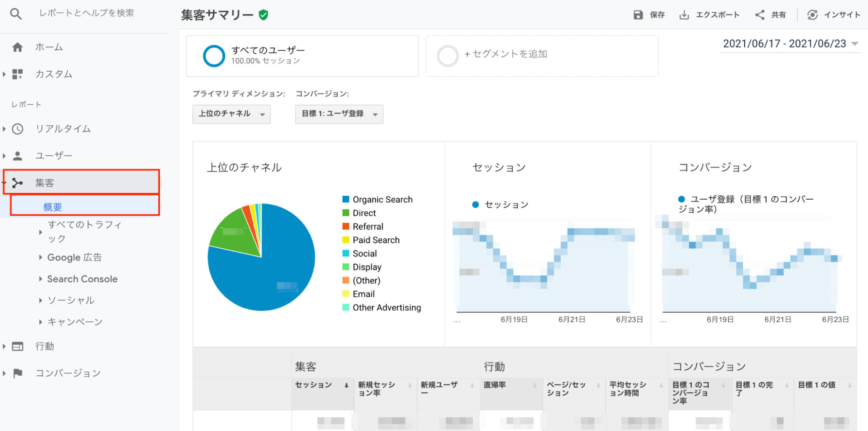The height and width of the screenshot is (431, 868).
Task: Expand the すべてのトラフィック submenu arrow
Action: [40, 232]
